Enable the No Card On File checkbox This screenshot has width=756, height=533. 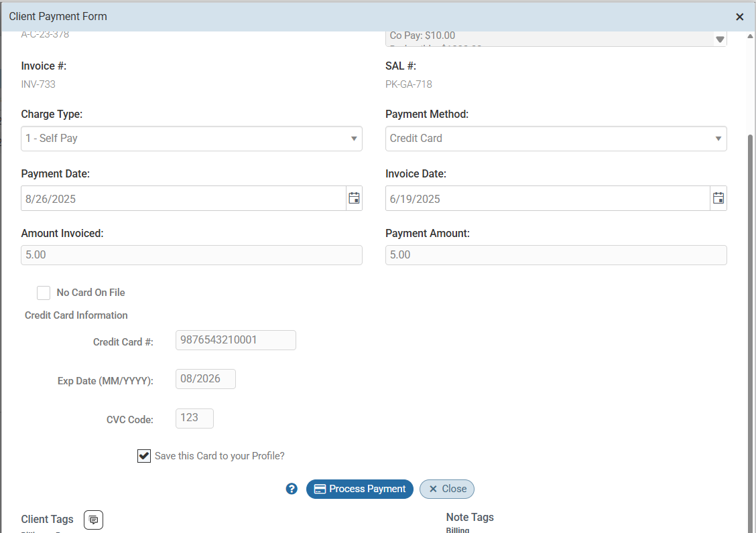tap(44, 293)
